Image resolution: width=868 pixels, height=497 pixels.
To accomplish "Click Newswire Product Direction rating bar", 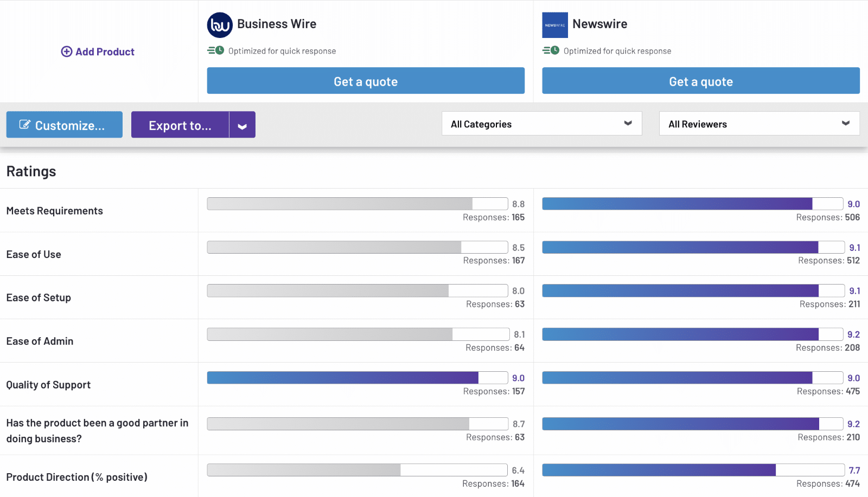I will [x=694, y=470].
